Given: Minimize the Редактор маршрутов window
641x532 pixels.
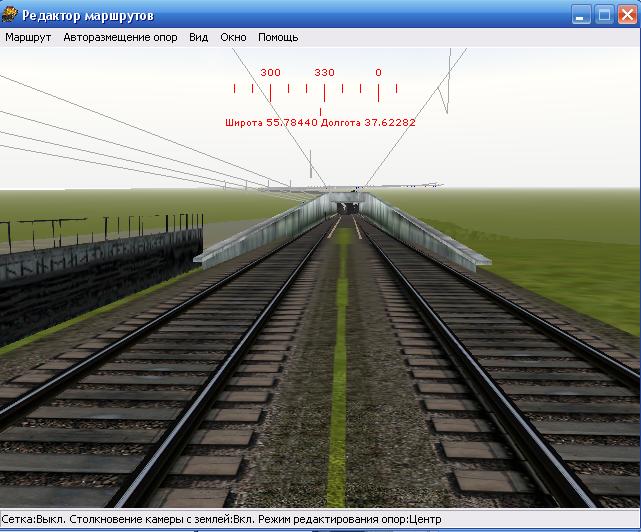Looking at the screenshot, I should click(580, 15).
